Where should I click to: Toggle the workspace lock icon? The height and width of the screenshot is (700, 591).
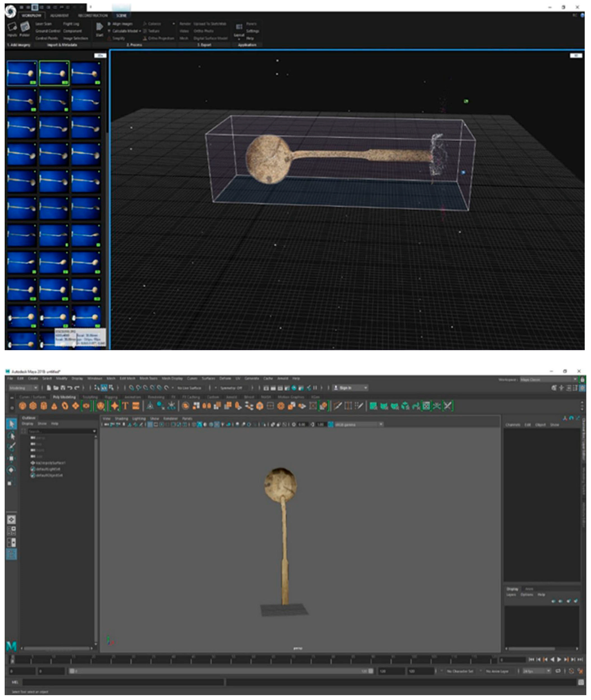click(x=583, y=380)
